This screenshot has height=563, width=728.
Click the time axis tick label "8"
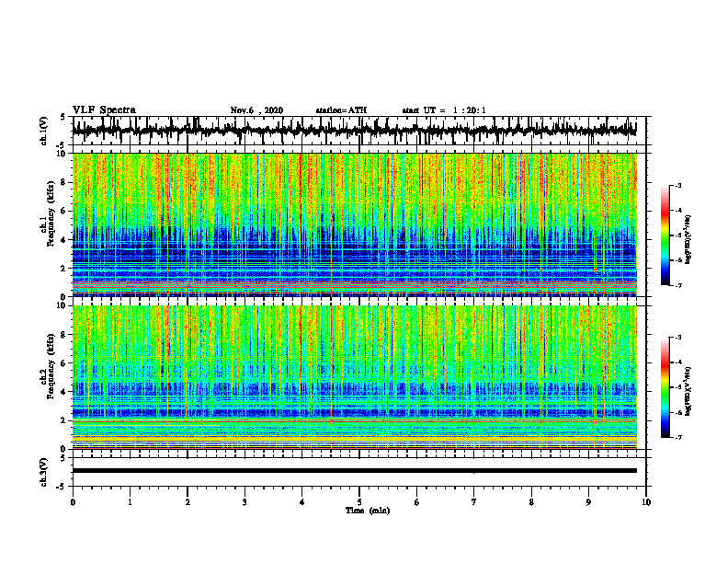531,502
